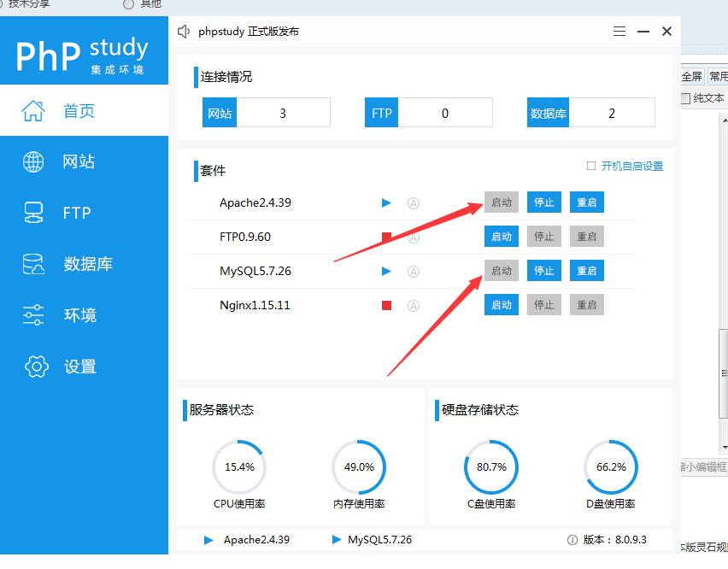Open the hamburger menu in title bar
This screenshot has height=569, width=728.
[x=619, y=32]
